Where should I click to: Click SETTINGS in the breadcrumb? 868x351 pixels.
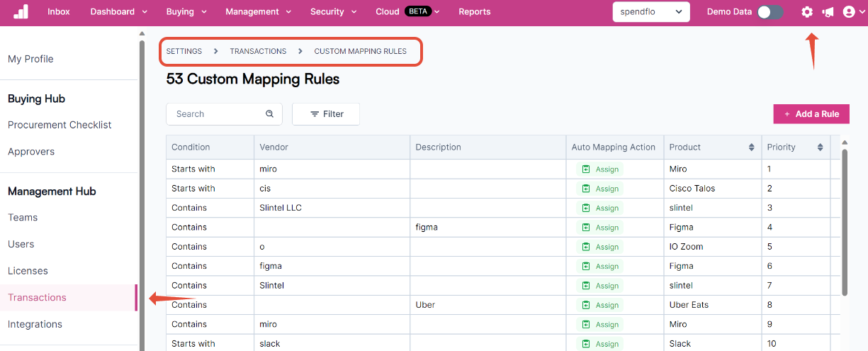184,52
